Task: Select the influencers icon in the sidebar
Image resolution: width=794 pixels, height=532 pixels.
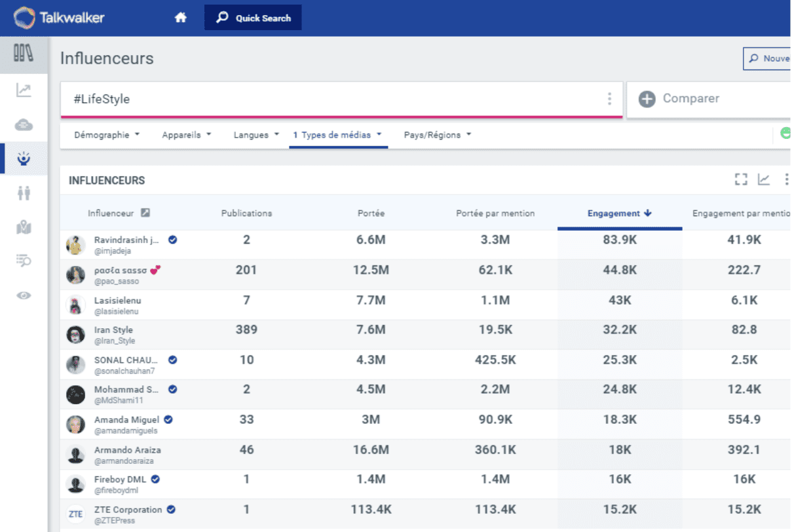Action: tap(24, 159)
